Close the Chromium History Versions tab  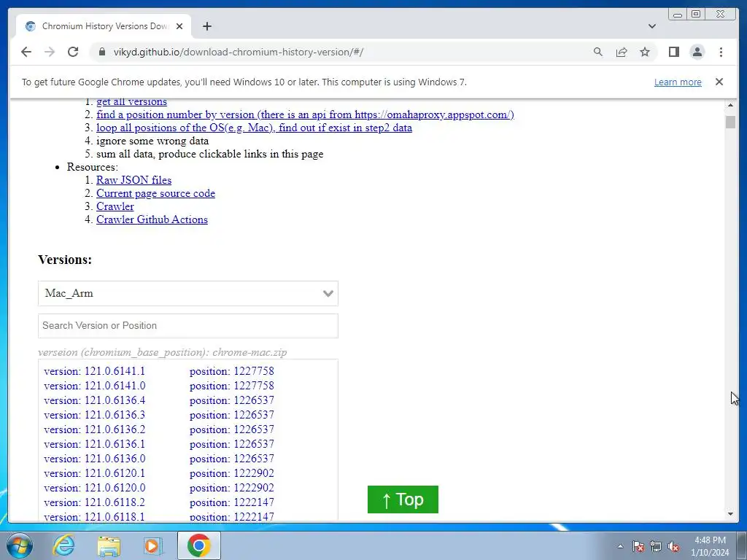179,26
